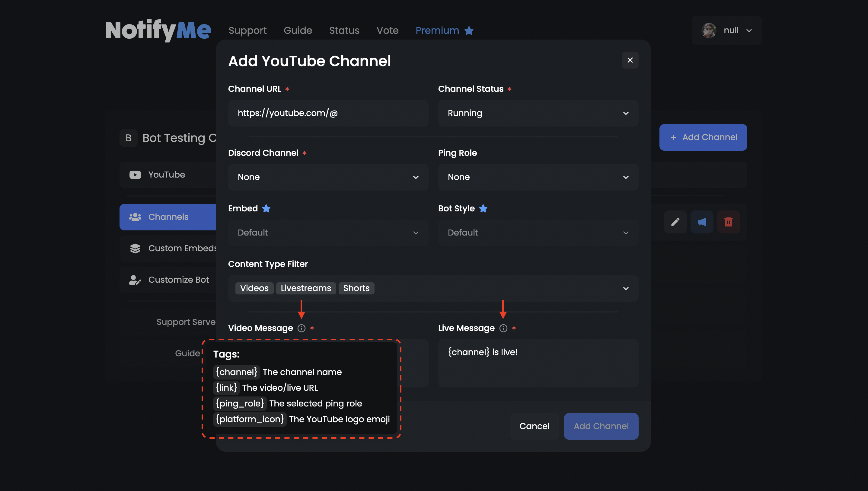This screenshot has width=868, height=491.
Task: Click the blue megaphone announce icon
Action: (702, 222)
